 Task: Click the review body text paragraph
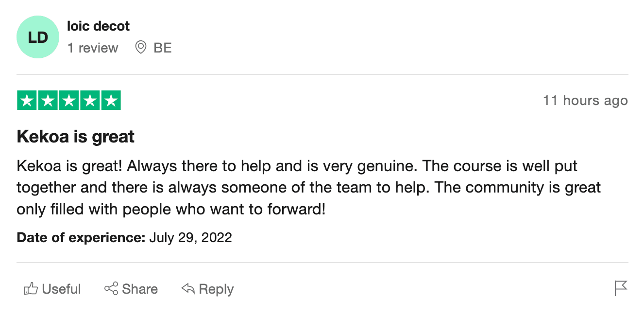click(308, 188)
